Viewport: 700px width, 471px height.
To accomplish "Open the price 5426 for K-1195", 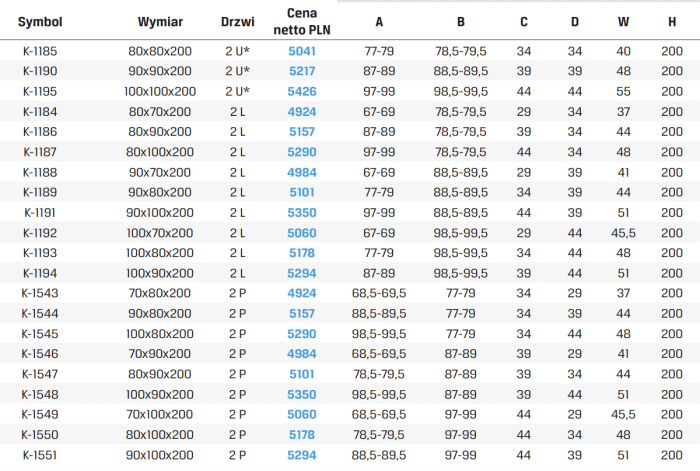I will (x=302, y=92).
